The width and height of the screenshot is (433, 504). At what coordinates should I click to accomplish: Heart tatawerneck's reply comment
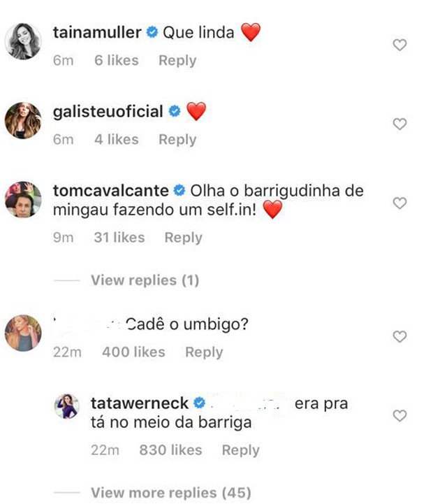(x=399, y=416)
